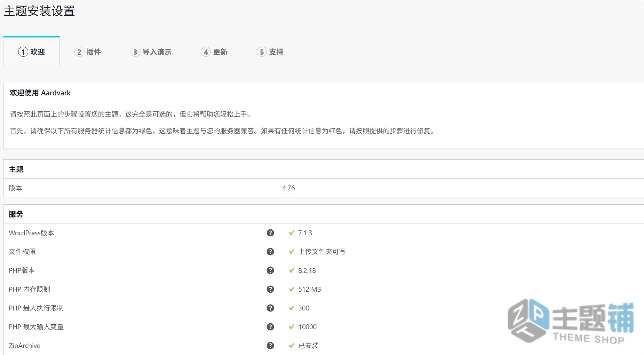Click the PHP version value 8.2.18
Screen dimensions: 644x355
point(307,270)
